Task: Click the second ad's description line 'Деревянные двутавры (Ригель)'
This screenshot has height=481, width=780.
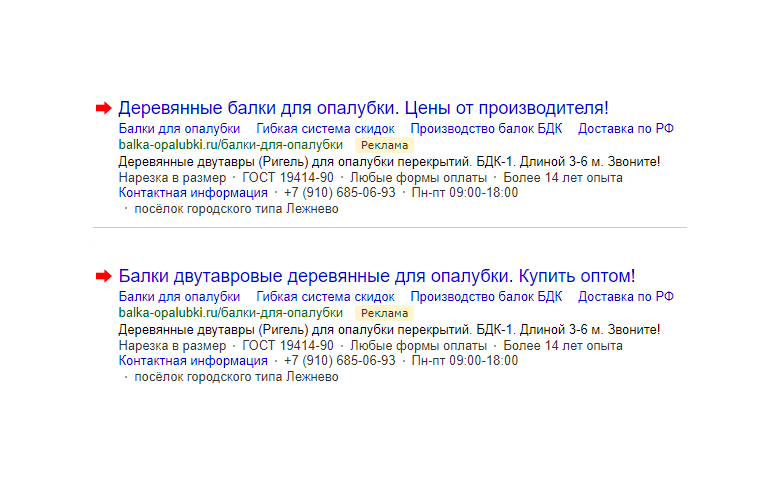Action: click(x=389, y=330)
